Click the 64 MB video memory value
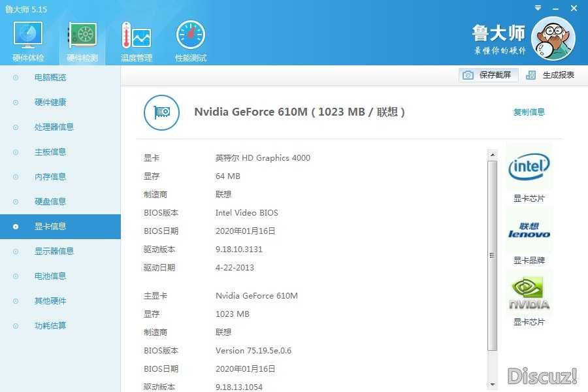The height and width of the screenshot is (392, 588). (x=227, y=176)
